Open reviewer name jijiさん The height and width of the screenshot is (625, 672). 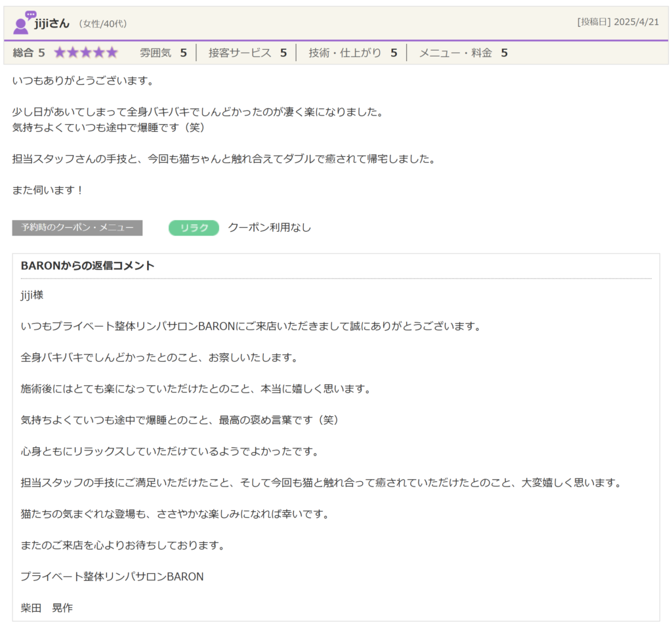pos(52,23)
